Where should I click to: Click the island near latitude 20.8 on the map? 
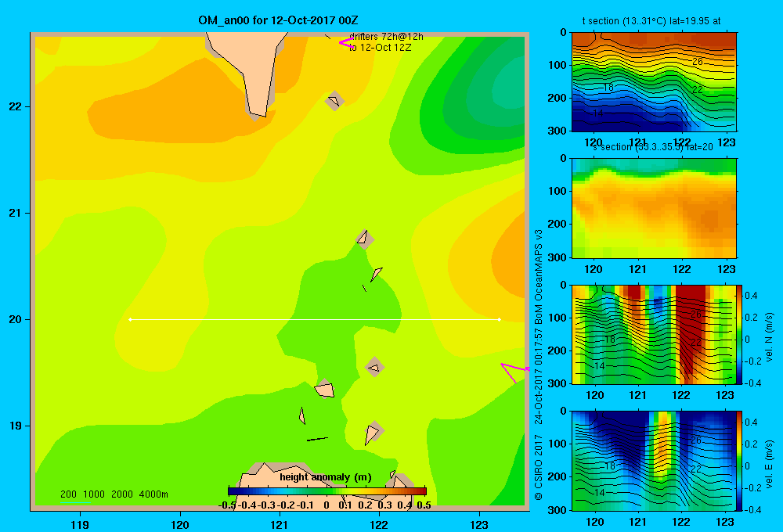tap(364, 239)
